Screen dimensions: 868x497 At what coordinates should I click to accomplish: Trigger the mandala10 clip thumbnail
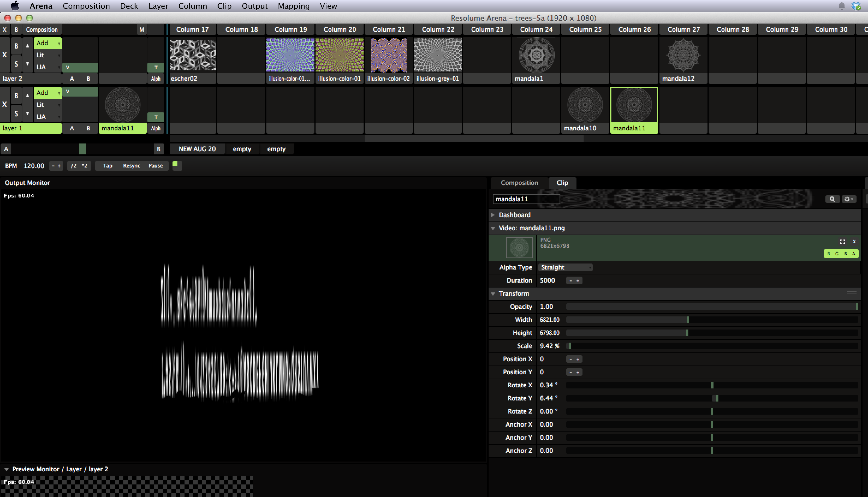(585, 104)
